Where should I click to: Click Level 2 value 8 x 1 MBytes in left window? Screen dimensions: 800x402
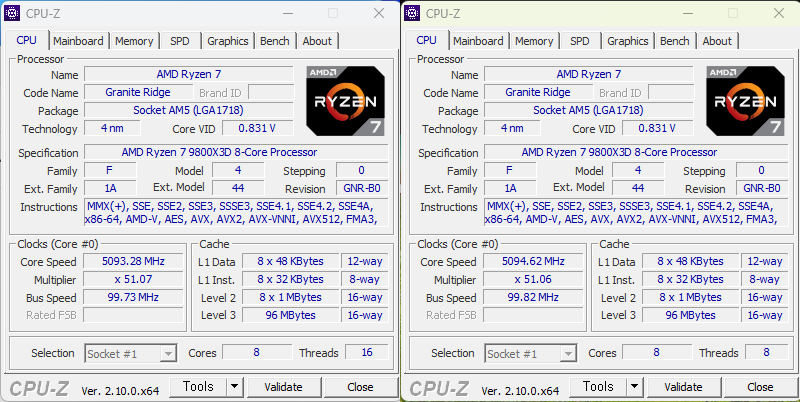[290, 297]
